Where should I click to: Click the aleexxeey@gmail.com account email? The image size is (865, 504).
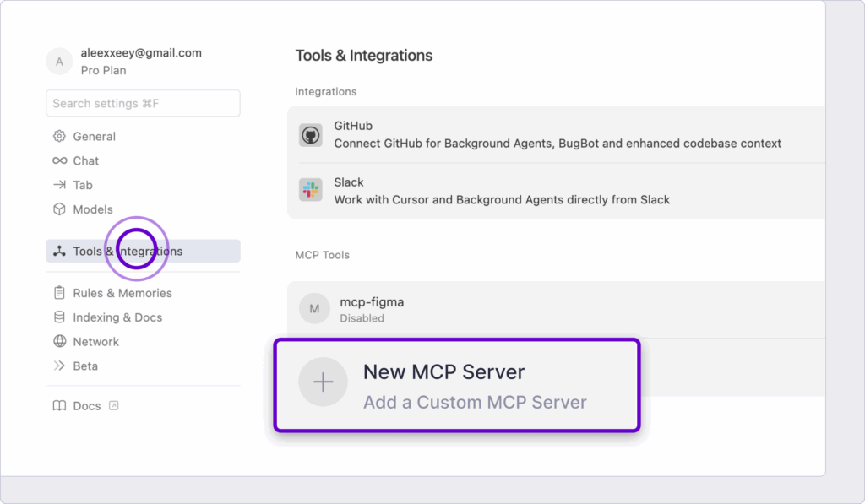click(x=141, y=53)
